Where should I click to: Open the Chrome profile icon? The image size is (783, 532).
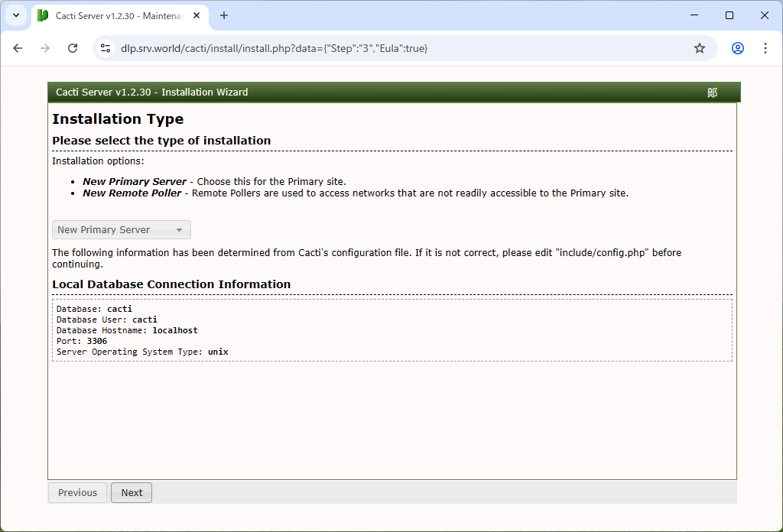(x=737, y=48)
